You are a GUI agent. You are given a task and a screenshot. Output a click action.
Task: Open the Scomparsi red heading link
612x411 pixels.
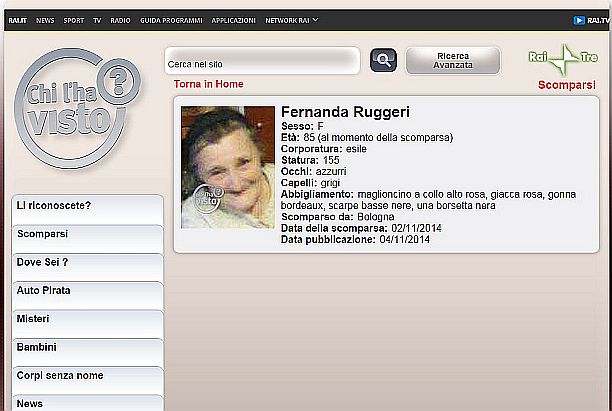(567, 85)
